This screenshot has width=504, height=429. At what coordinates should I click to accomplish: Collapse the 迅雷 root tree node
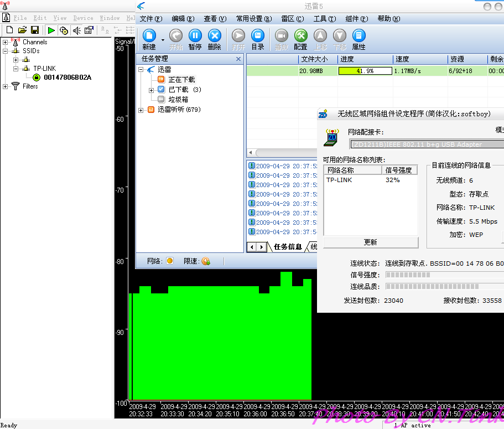click(141, 69)
